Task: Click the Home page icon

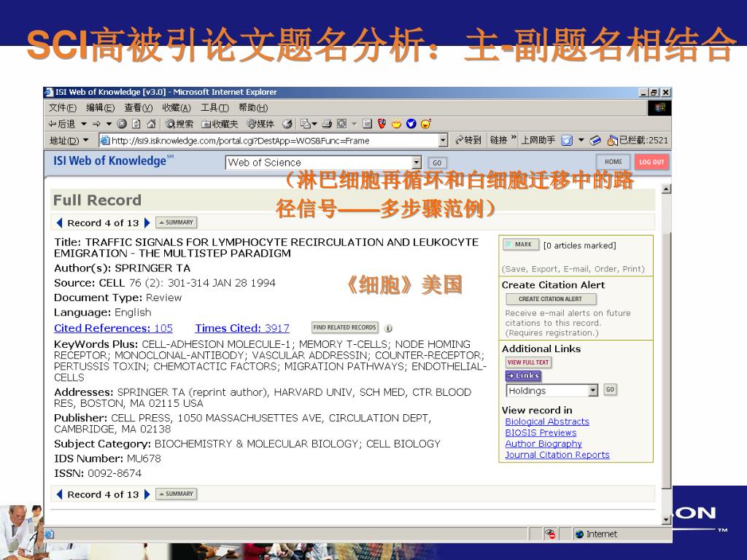Action: pyautogui.click(x=151, y=124)
